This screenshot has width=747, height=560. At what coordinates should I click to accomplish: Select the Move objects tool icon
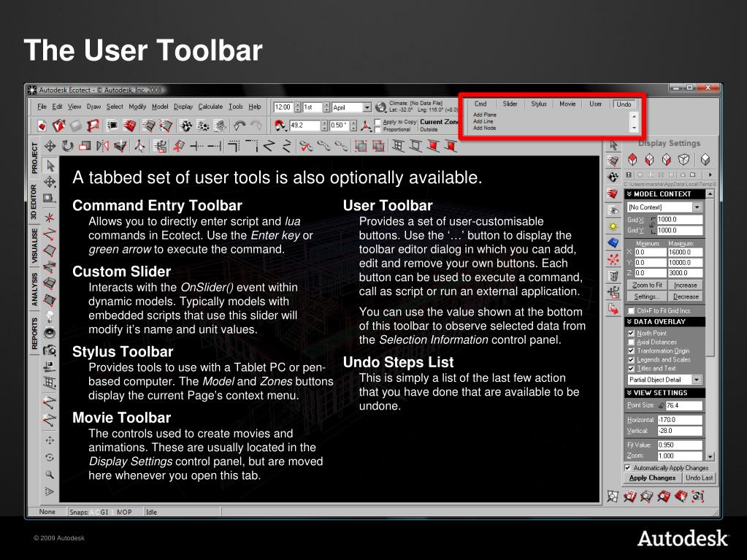click(50, 146)
